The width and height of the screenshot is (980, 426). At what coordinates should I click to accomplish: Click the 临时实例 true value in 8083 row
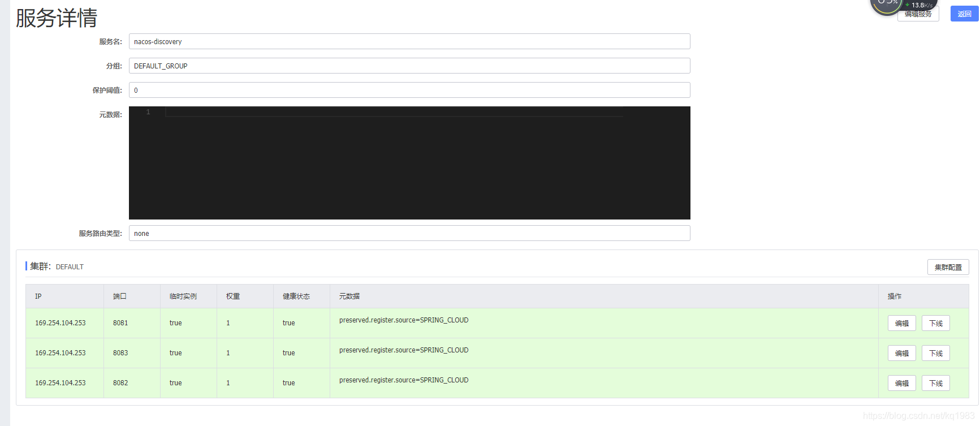(x=175, y=353)
